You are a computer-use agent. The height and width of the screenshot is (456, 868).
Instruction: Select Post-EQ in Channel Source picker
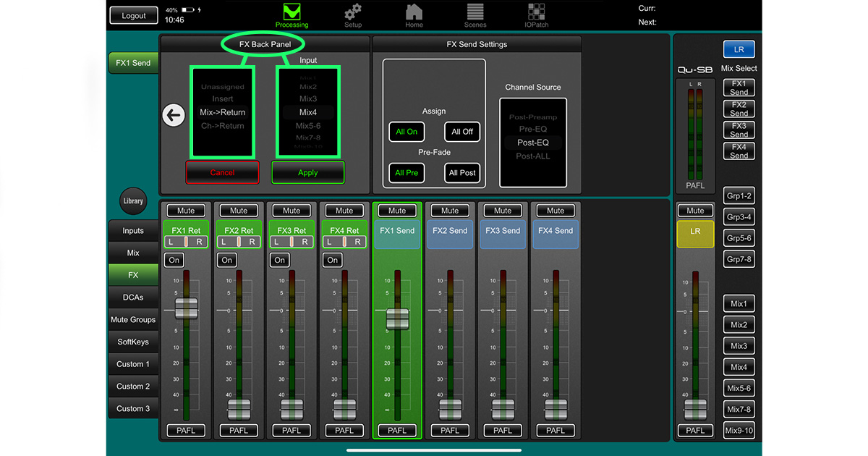point(533,143)
